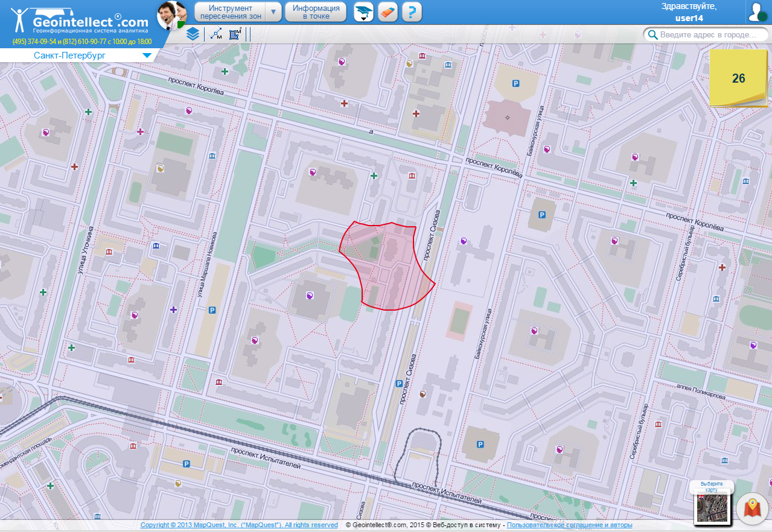The width and height of the screenshot is (772, 532).
Task: Open the yellow sticky note showing 26
Action: tap(738, 78)
